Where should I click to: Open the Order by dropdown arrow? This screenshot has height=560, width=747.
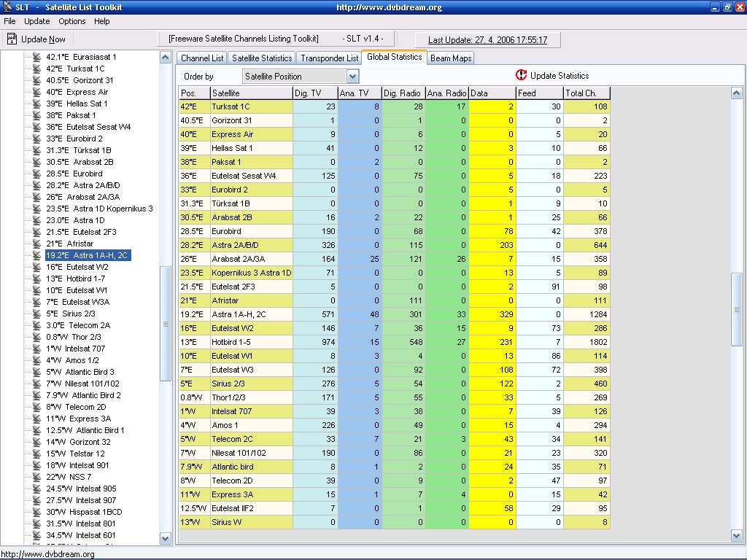click(x=352, y=76)
